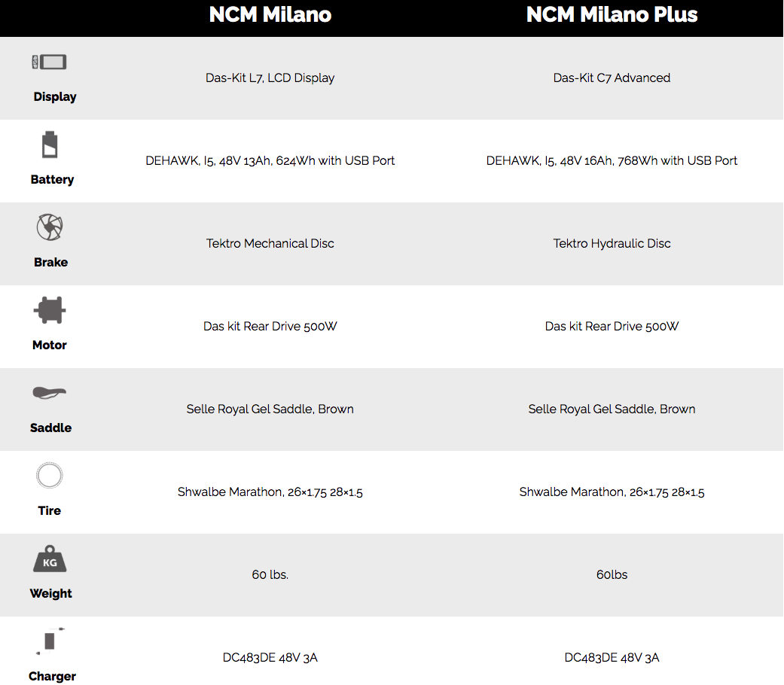
Task: Select the saddle icon
Action: [x=50, y=393]
